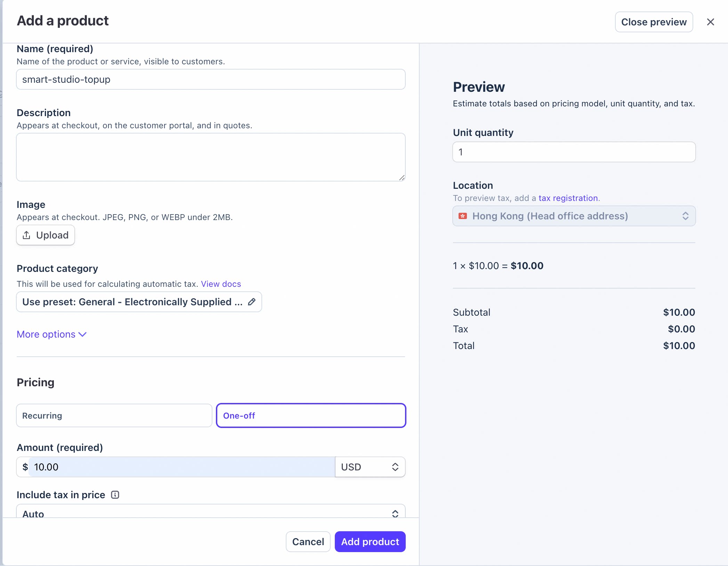Select the Recurring pricing option

(114, 415)
